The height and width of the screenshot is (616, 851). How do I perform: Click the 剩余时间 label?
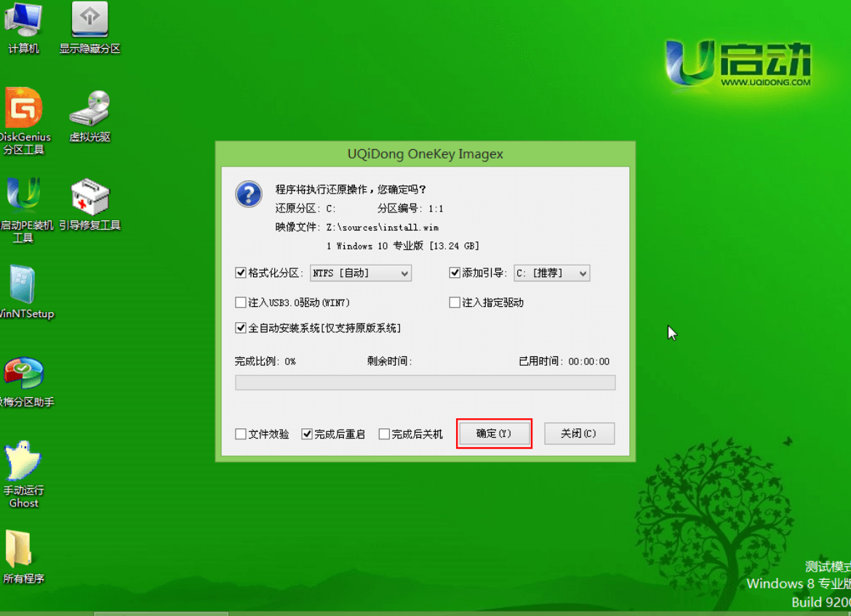[389, 361]
